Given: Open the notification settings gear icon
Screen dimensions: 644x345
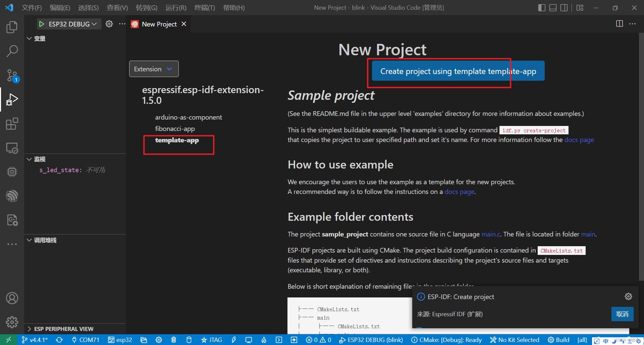Looking at the screenshot, I should click(628, 296).
